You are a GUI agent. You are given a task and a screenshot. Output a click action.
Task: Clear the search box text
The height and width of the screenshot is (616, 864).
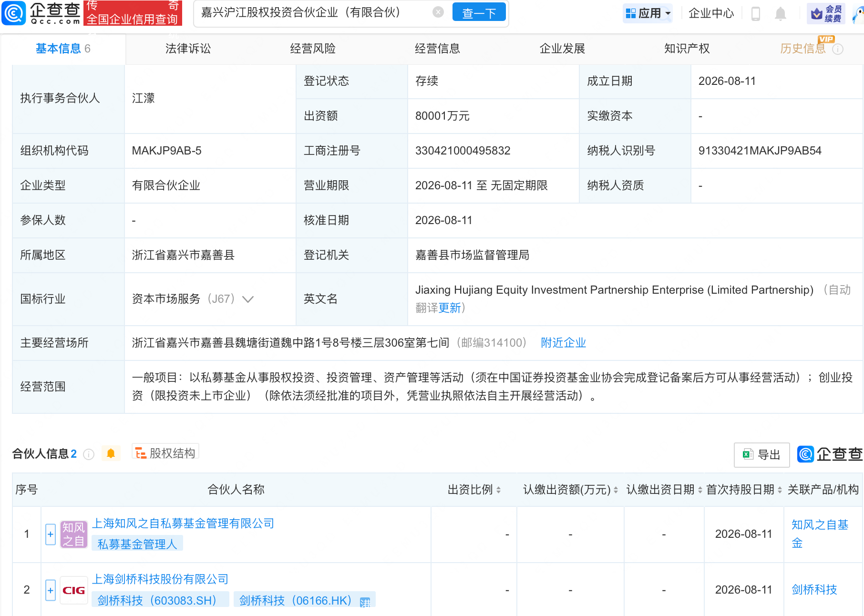(x=438, y=12)
